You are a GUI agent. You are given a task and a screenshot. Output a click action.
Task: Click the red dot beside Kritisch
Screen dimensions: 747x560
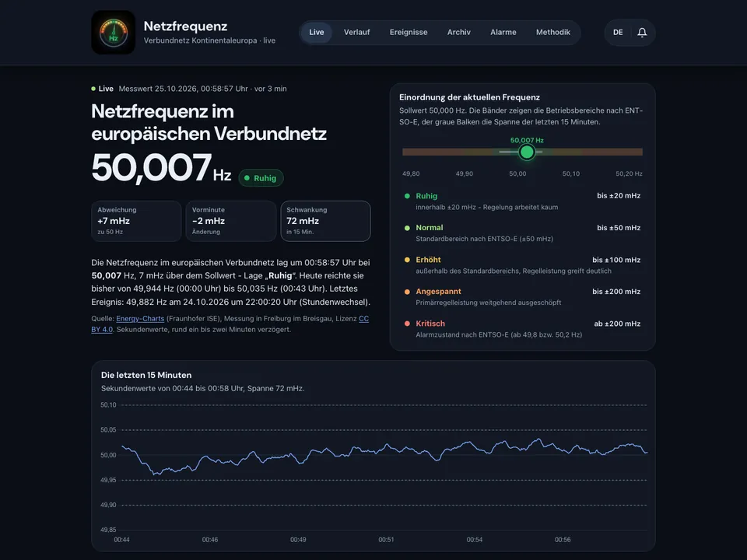[407, 324]
